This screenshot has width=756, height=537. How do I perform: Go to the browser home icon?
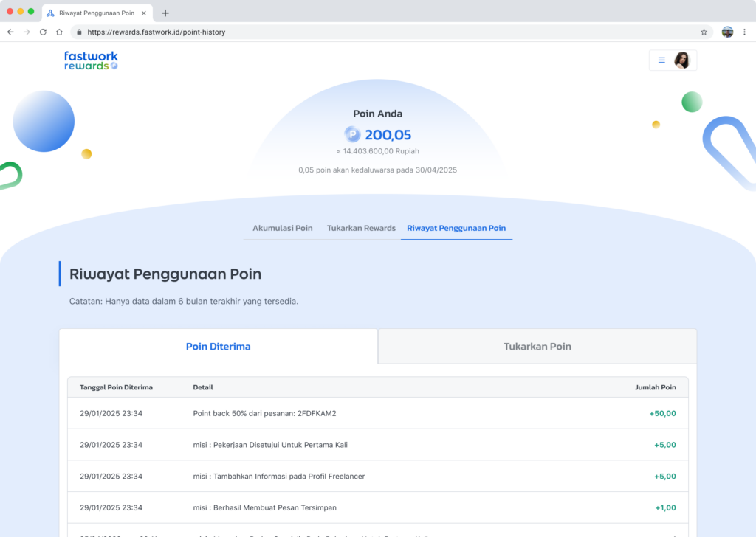pos(59,32)
